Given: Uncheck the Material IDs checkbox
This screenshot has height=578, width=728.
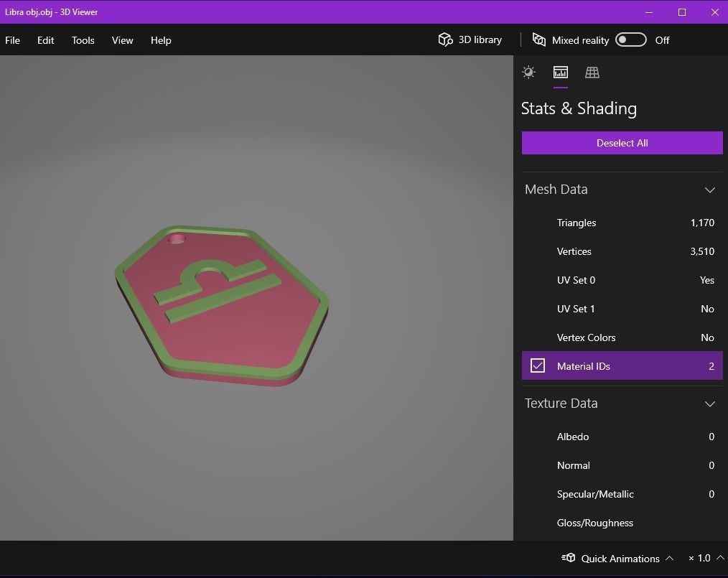Looking at the screenshot, I should coord(538,366).
